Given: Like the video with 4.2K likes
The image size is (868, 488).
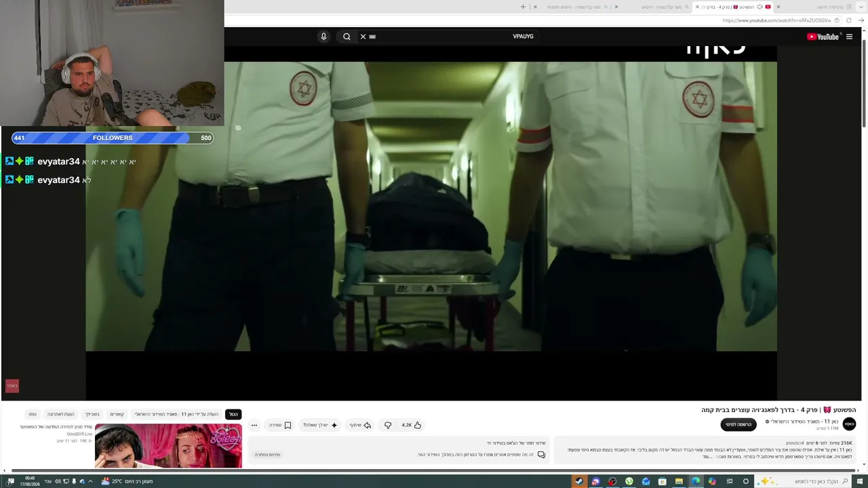Looking at the screenshot, I should (412, 425).
